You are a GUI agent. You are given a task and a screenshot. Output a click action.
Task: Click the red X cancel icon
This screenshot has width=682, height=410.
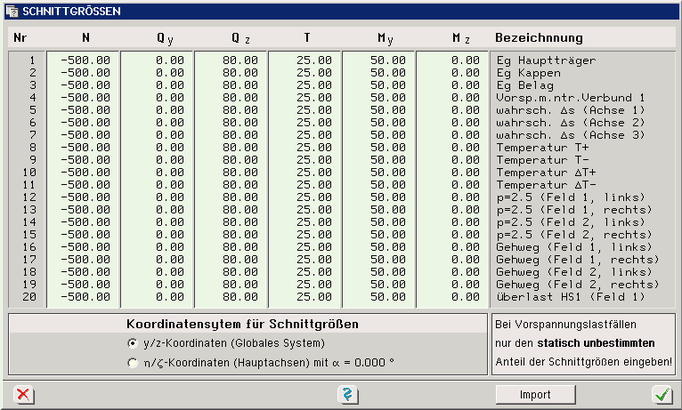(22, 394)
